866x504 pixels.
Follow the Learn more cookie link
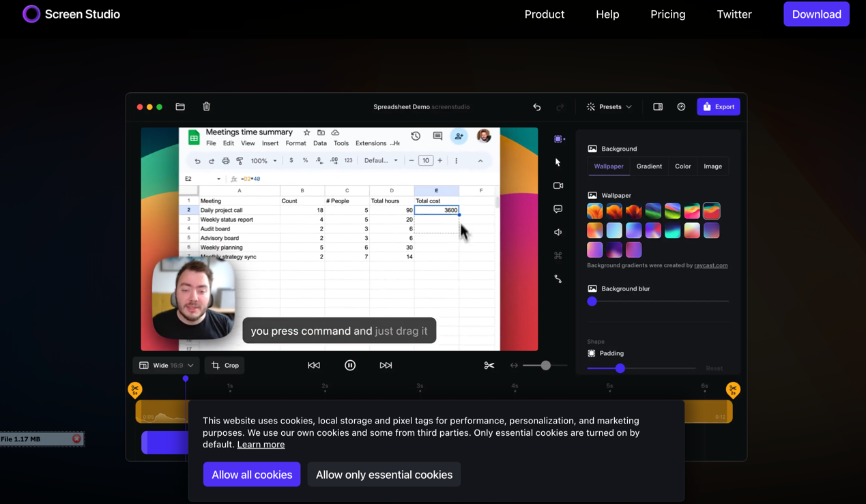(261, 445)
